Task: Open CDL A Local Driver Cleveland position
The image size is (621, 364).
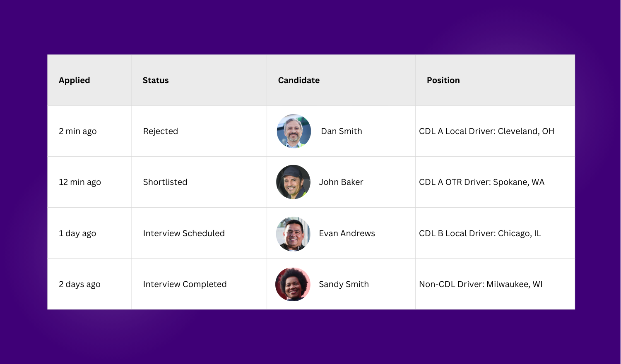Action: 486,131
